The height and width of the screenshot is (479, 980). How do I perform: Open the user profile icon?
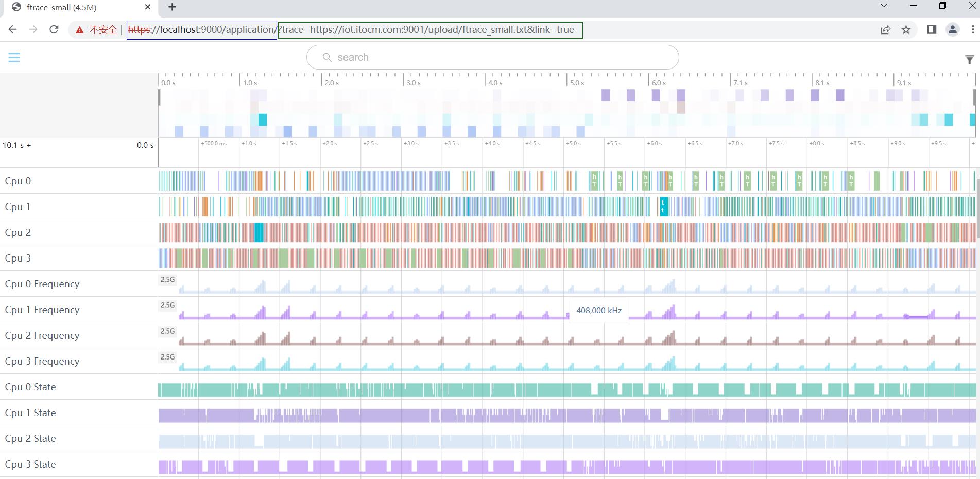tap(952, 30)
